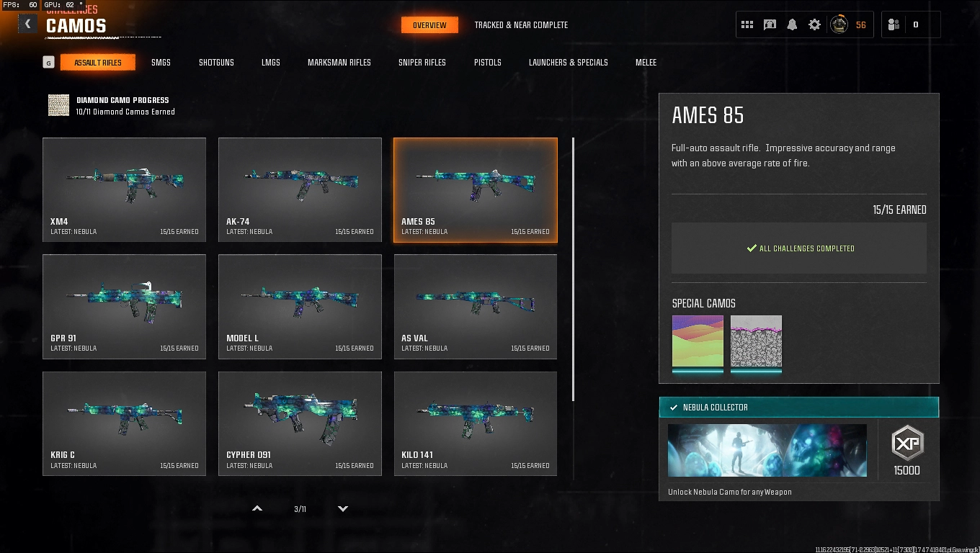Viewport: 980px width, 553px height.
Task: Click the Special Camos heading
Action: pyautogui.click(x=704, y=303)
